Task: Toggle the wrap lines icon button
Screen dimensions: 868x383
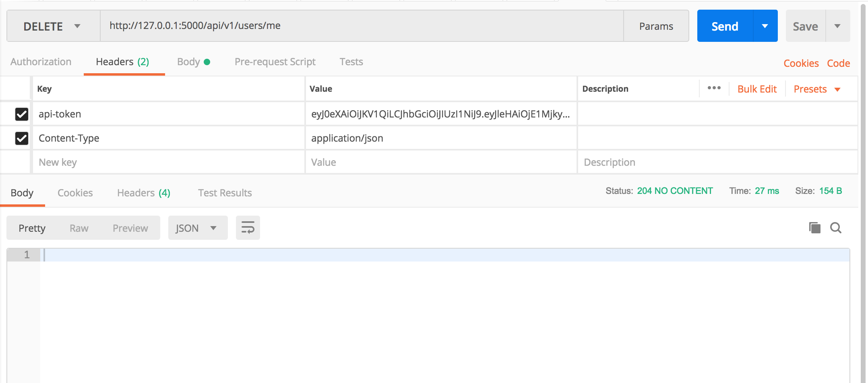Action: coord(248,228)
